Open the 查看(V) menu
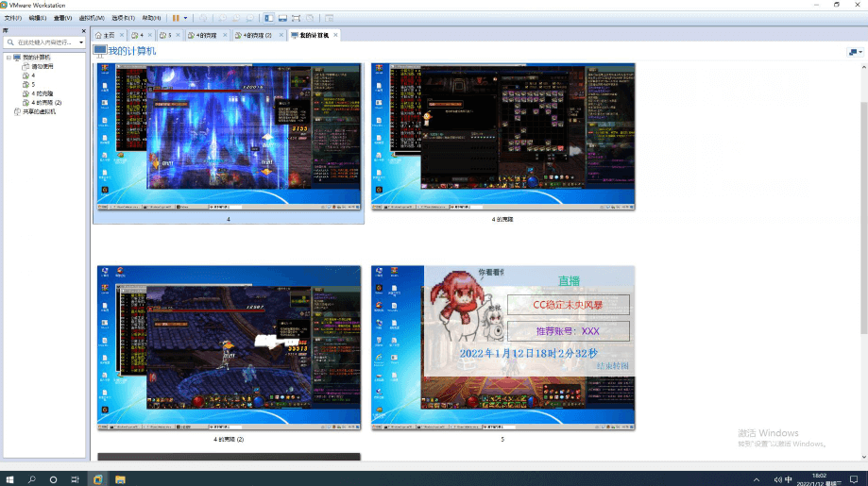This screenshot has width=868, height=486. [x=62, y=18]
